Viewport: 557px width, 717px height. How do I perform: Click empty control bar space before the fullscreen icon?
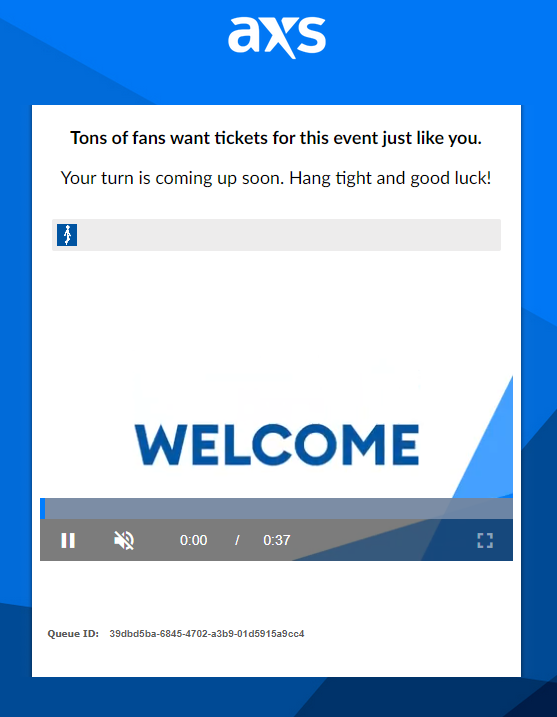click(384, 540)
